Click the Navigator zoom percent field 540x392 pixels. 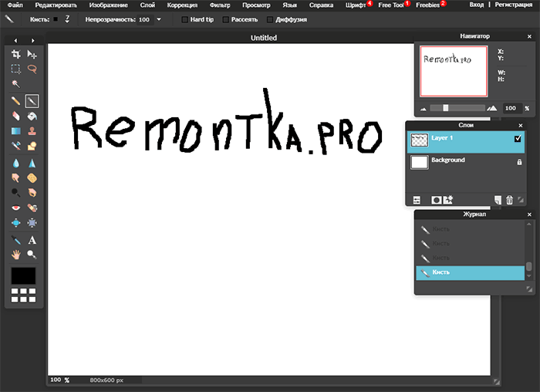tap(511, 108)
